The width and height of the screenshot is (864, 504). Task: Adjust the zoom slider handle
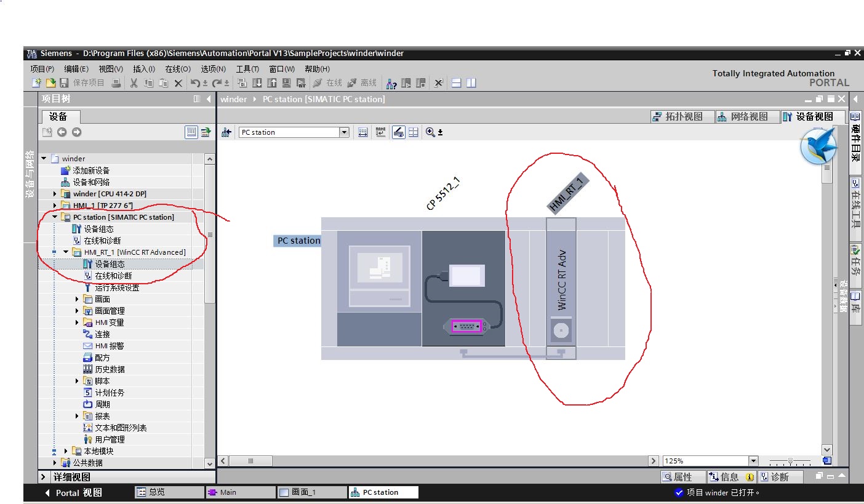point(791,461)
